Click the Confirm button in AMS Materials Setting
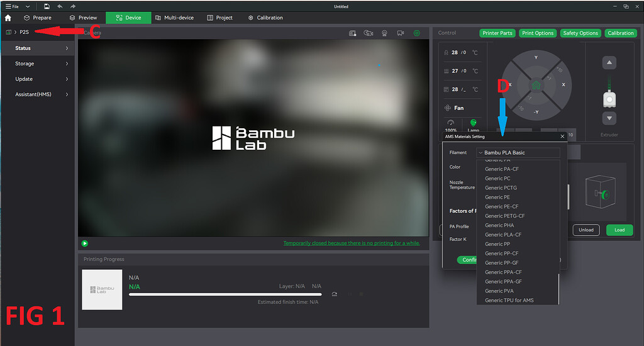The image size is (644, 346). [467, 260]
